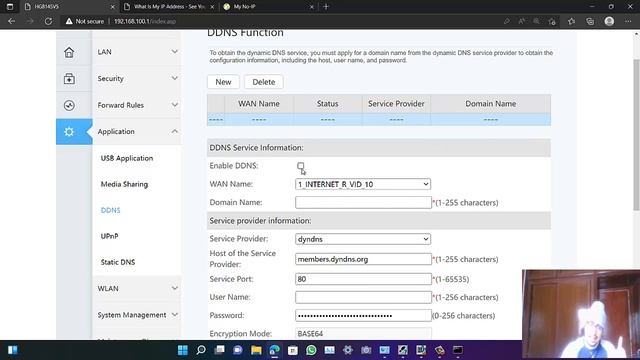This screenshot has height=360, width=640.
Task: Click the Service Provider column header
Action: point(396,104)
